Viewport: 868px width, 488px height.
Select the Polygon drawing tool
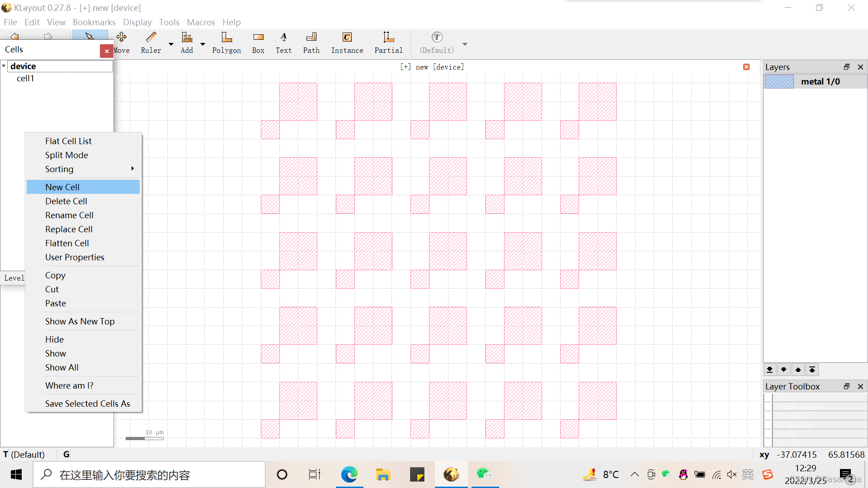226,43
